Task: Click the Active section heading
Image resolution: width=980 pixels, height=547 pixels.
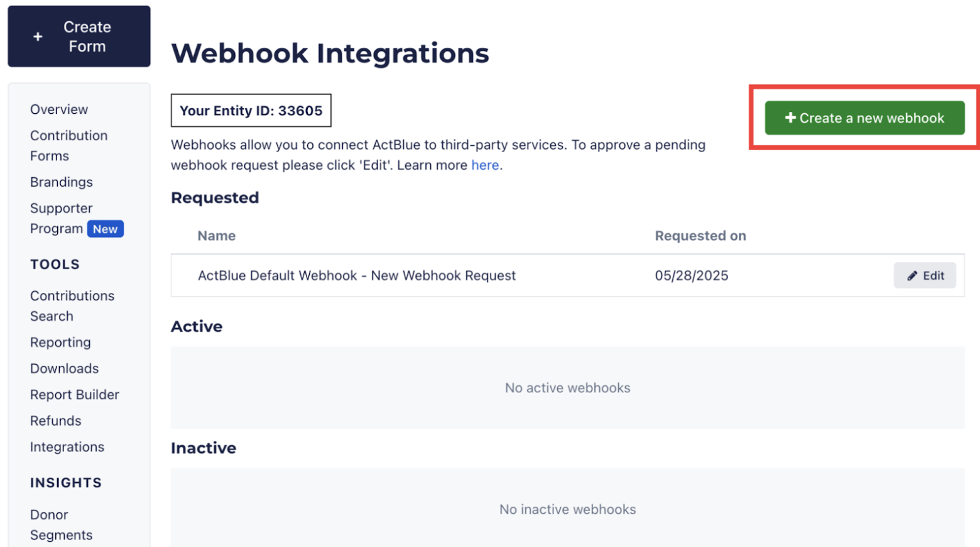Action: click(197, 326)
